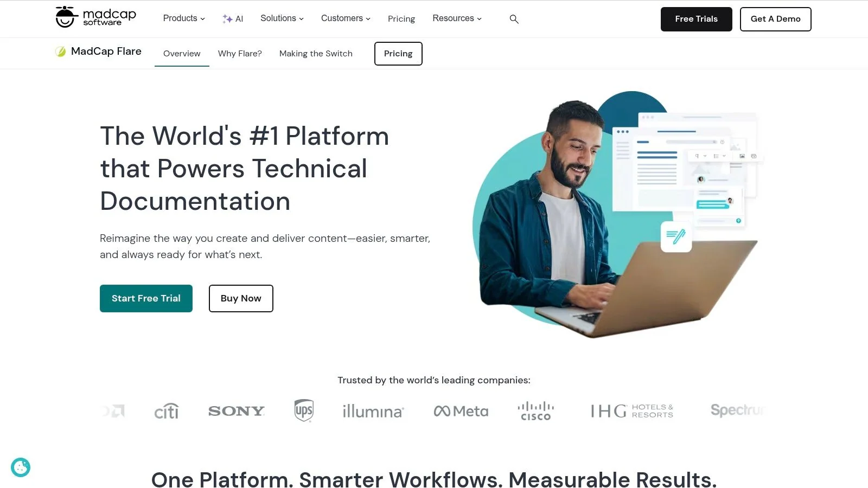Click the Sony logo

point(237,411)
